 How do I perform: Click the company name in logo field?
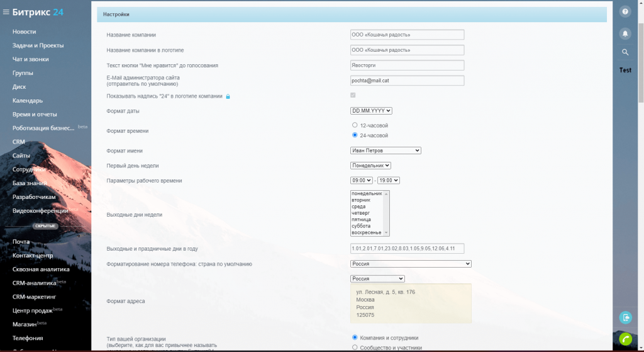coord(407,50)
